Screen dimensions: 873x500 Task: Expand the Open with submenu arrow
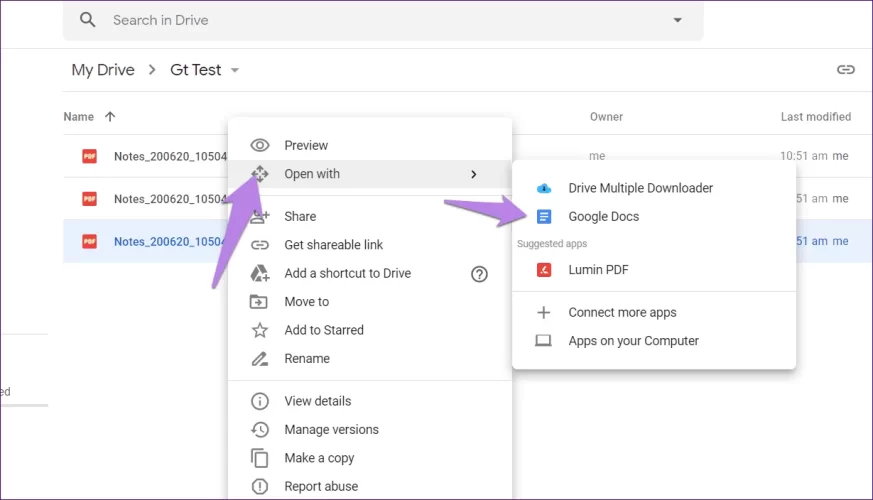pos(473,174)
